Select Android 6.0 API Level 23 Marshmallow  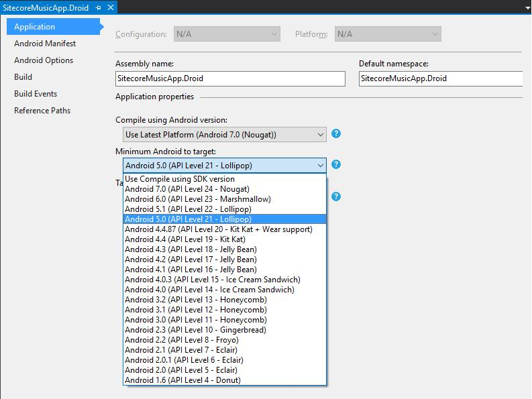tap(225, 199)
